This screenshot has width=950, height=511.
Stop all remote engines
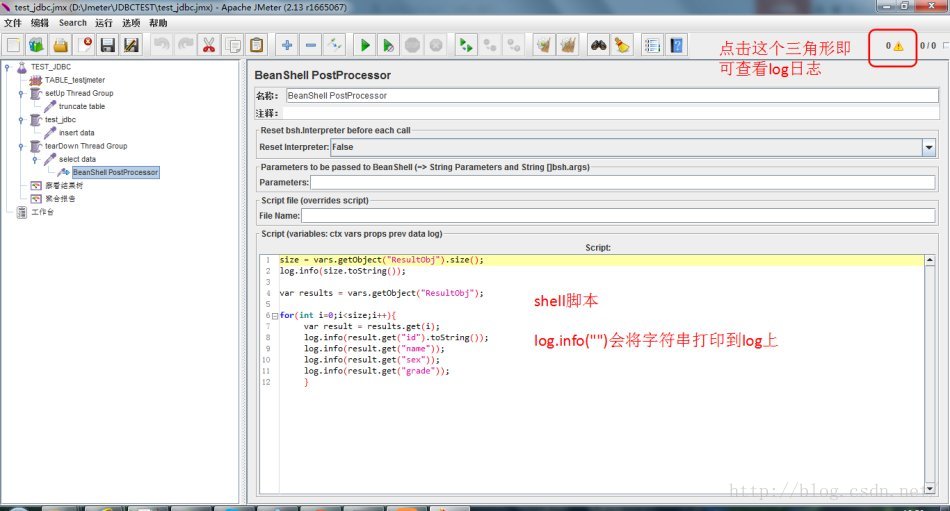click(x=490, y=45)
